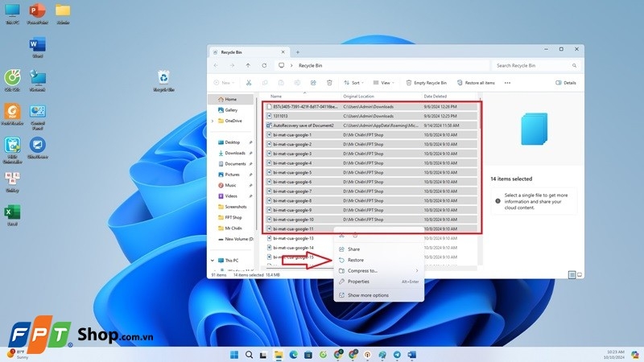Image resolution: width=644 pixels, height=362 pixels.
Task: Select AutoRecovery save of Document2 file
Action: tap(371, 125)
